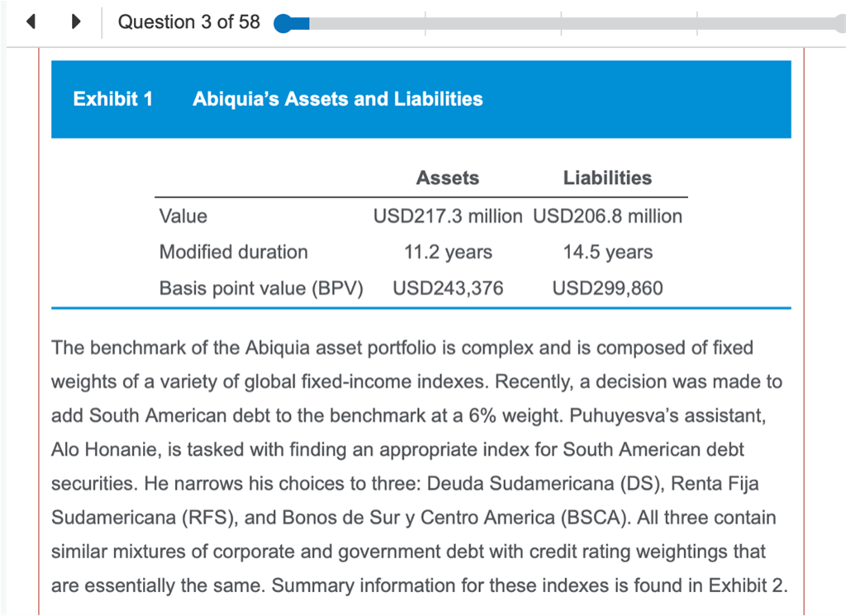The height and width of the screenshot is (616, 846).
Task: Click the Liabilities column header
Action: coord(607,178)
